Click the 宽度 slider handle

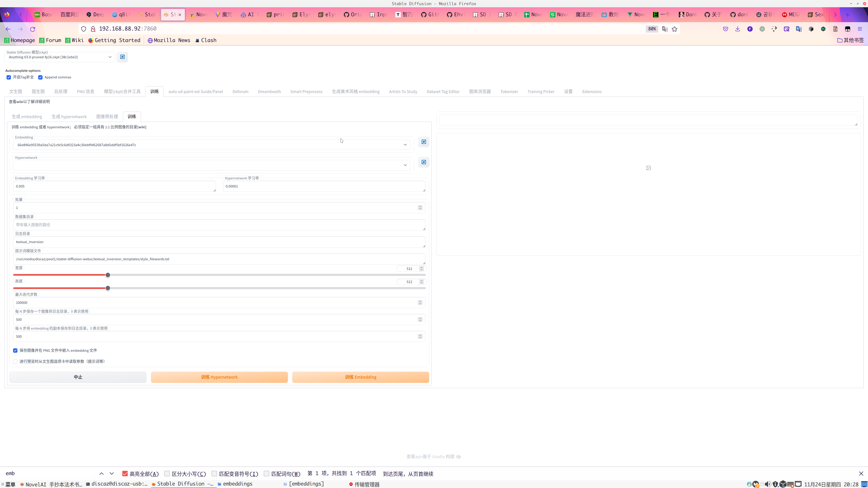point(108,275)
